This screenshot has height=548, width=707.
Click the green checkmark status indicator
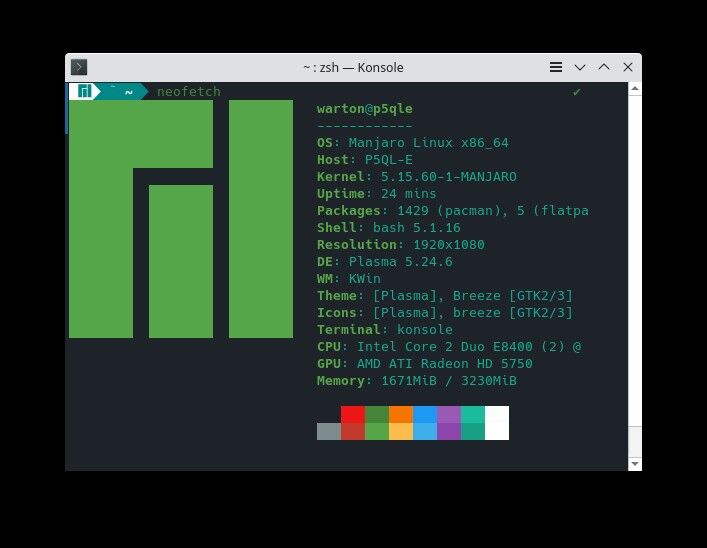(x=576, y=92)
